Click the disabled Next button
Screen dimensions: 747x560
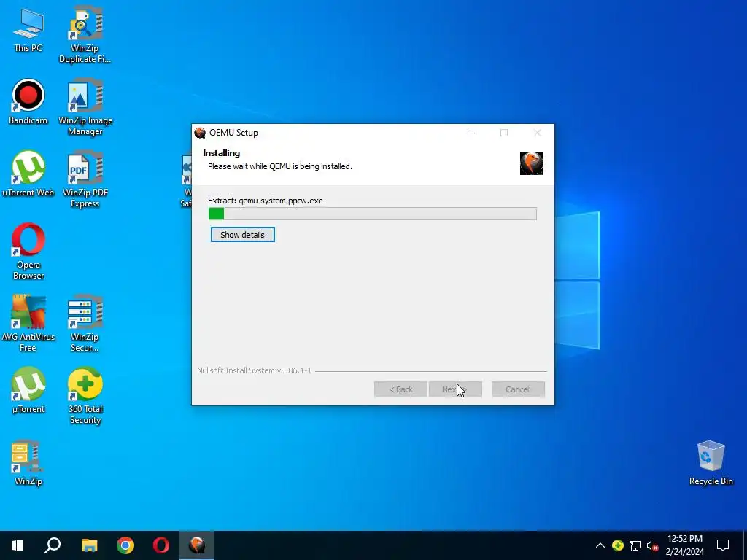[x=455, y=389]
